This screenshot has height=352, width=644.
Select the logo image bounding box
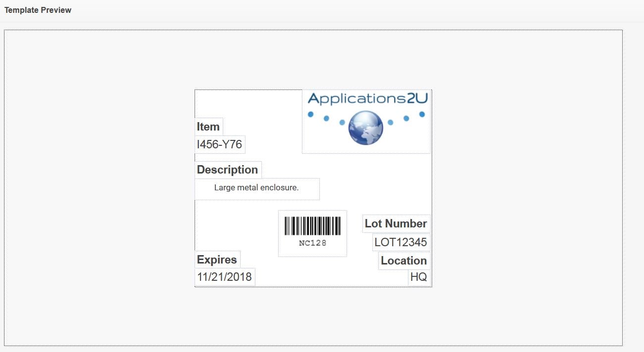tap(366, 121)
